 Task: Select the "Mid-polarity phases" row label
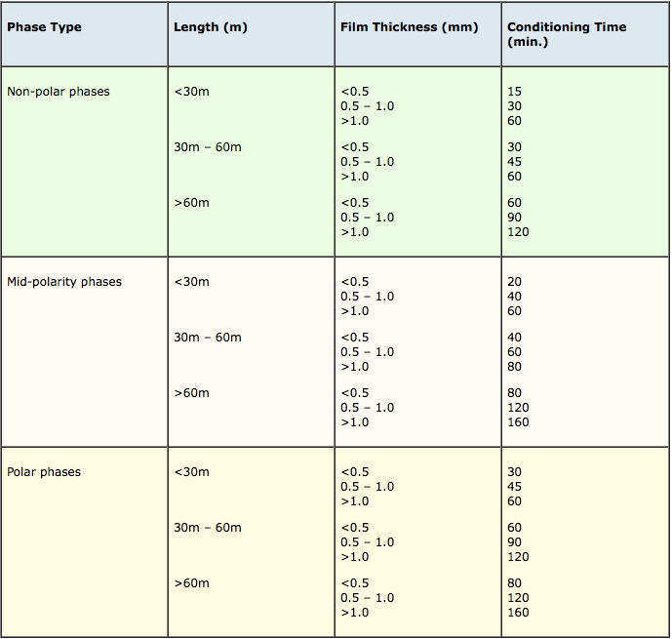(64, 282)
